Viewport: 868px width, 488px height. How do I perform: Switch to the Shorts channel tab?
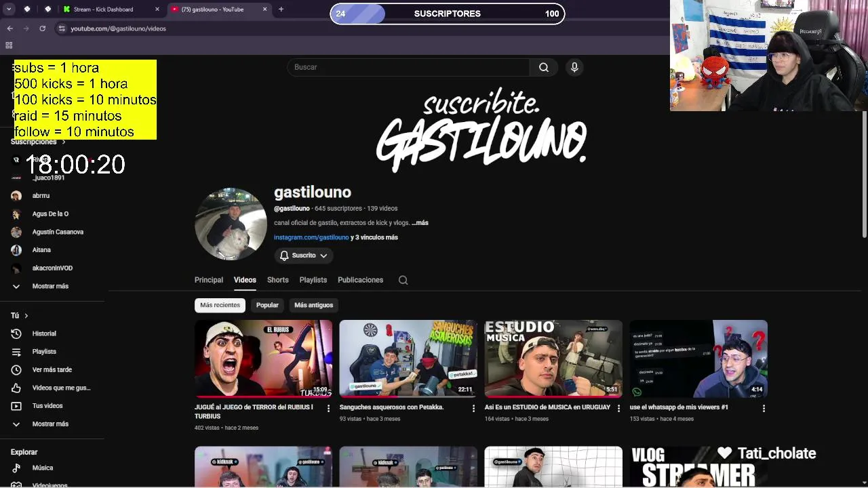pos(277,280)
